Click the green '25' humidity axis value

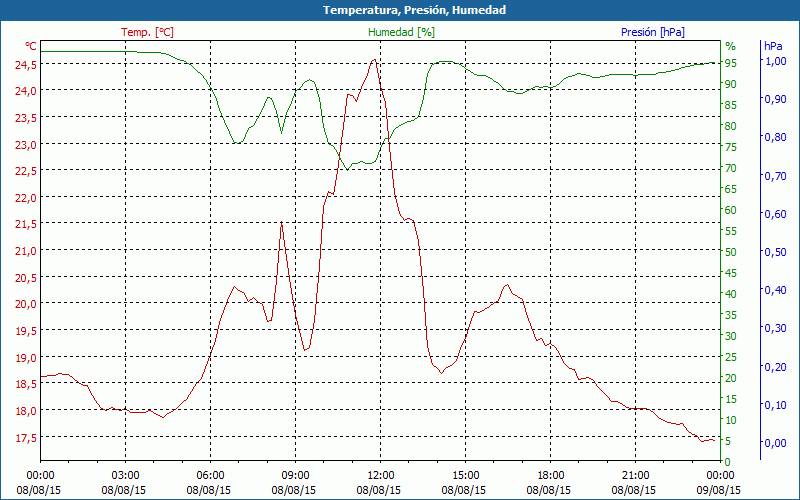point(731,357)
